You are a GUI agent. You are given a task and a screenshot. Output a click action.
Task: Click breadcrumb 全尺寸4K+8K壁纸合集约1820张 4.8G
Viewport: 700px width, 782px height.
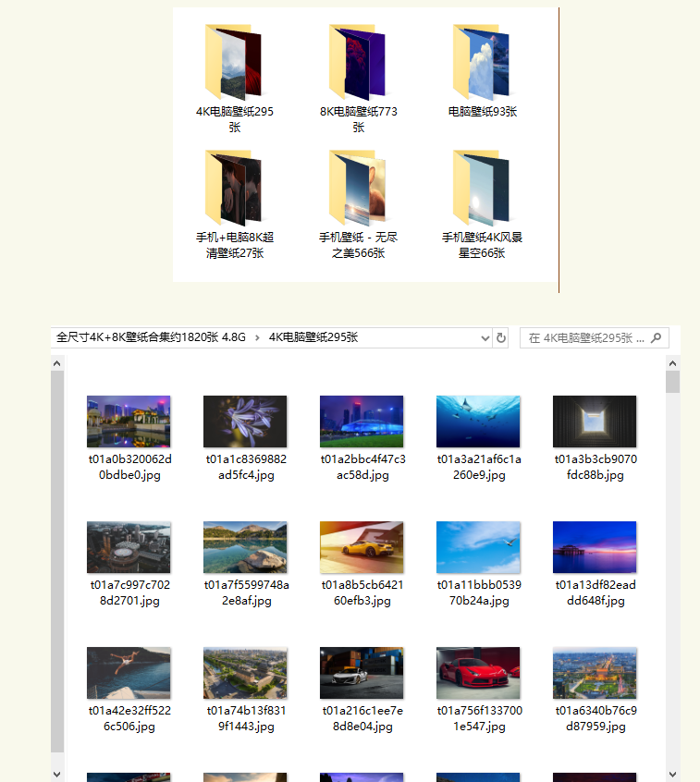tap(151, 337)
